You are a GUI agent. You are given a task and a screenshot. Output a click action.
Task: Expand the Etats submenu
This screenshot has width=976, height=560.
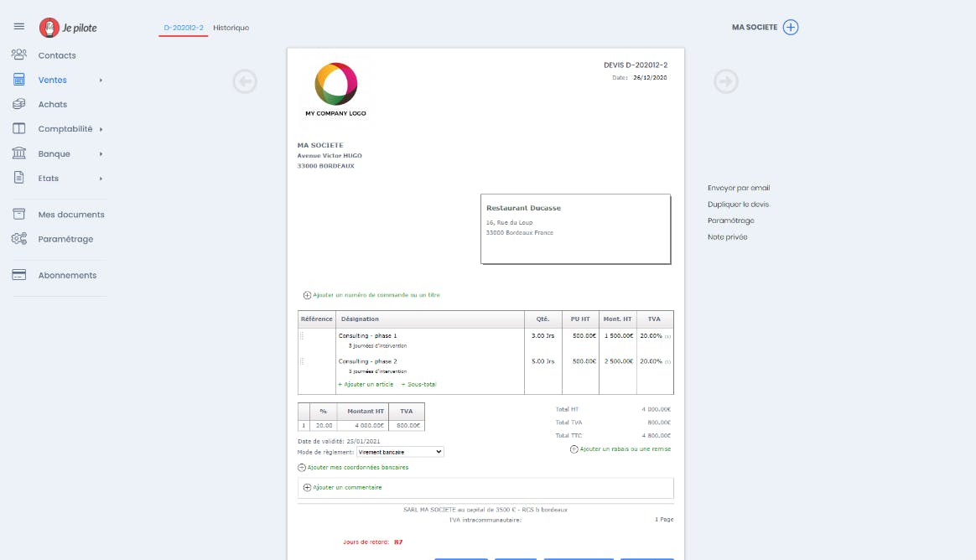[x=101, y=179]
